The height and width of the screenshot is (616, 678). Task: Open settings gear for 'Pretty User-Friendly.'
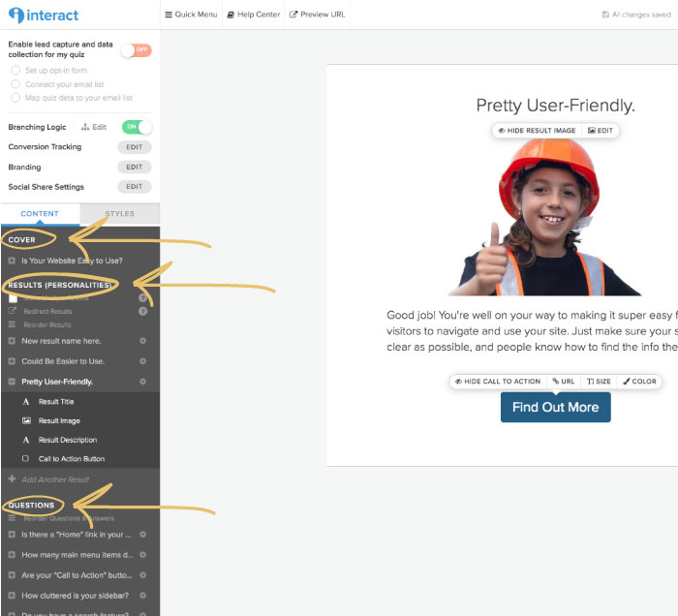point(142,382)
